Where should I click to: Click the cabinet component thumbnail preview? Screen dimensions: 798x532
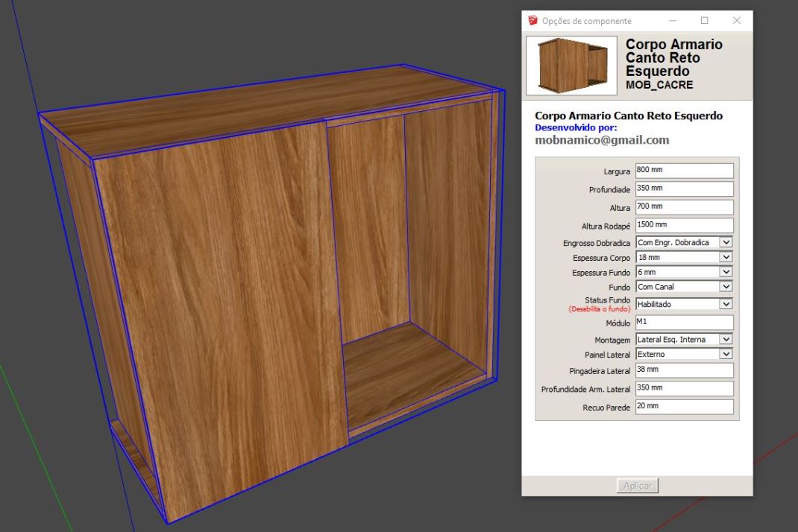[571, 66]
